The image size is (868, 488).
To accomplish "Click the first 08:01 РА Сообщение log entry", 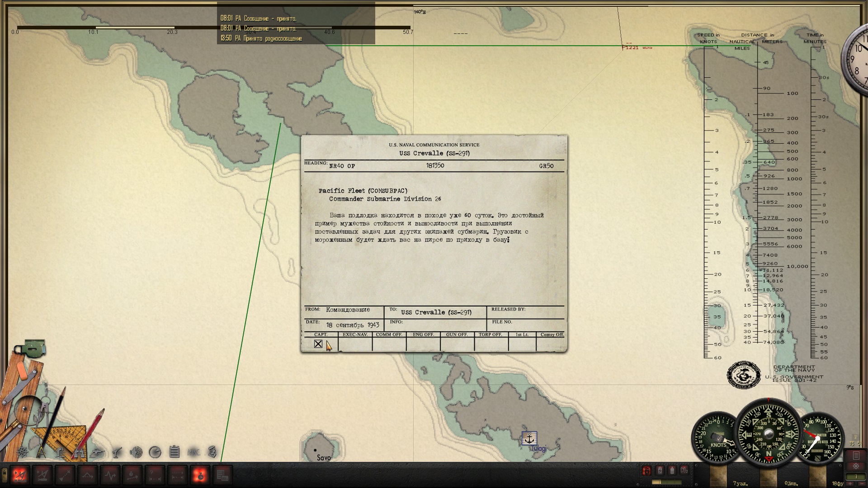I will (259, 19).
